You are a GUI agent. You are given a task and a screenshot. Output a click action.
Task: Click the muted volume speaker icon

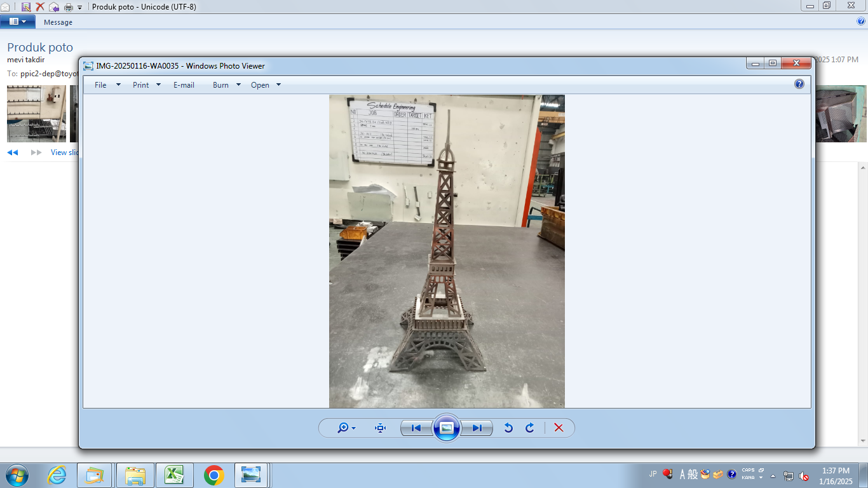804,475
